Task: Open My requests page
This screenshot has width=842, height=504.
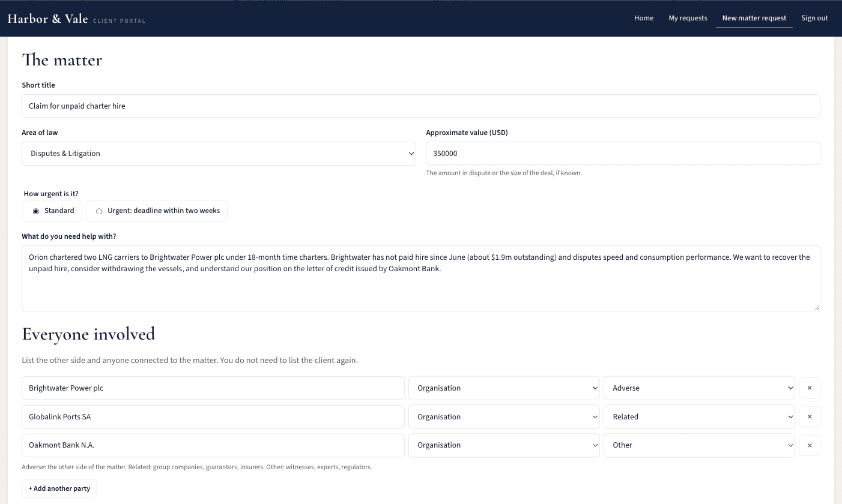Action: 688,18
